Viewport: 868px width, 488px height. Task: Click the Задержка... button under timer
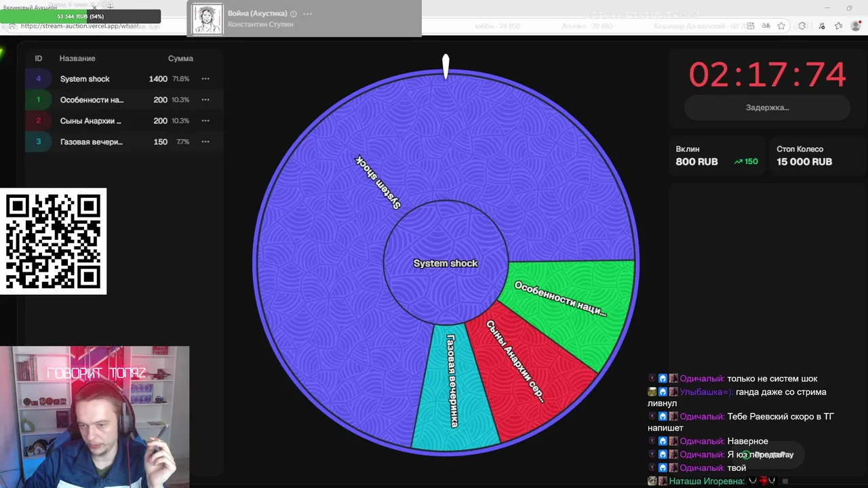(767, 107)
